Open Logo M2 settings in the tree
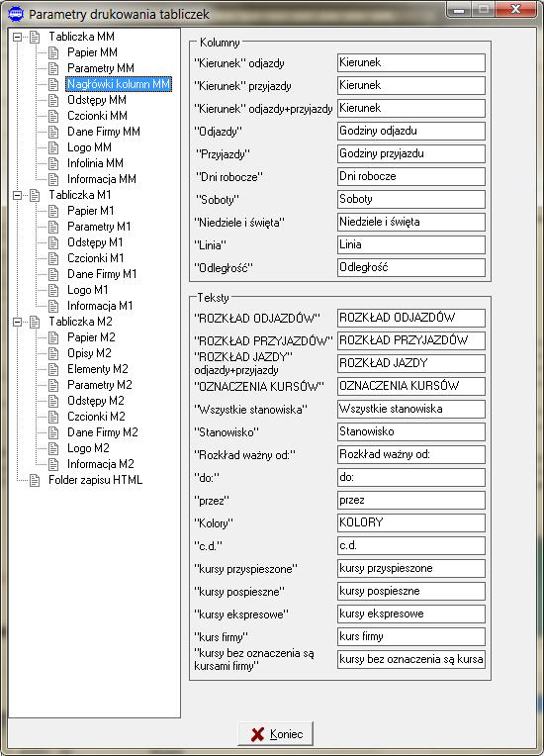Screen dimensions: 544x756 click(x=88, y=448)
